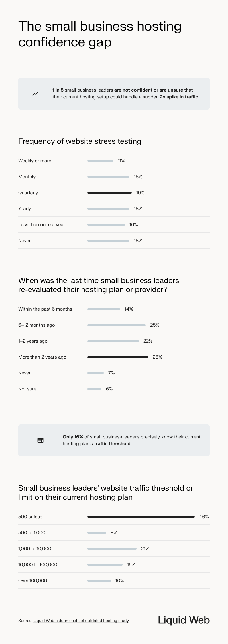Click the source citation text
This screenshot has width=228, height=644.
[74, 621]
